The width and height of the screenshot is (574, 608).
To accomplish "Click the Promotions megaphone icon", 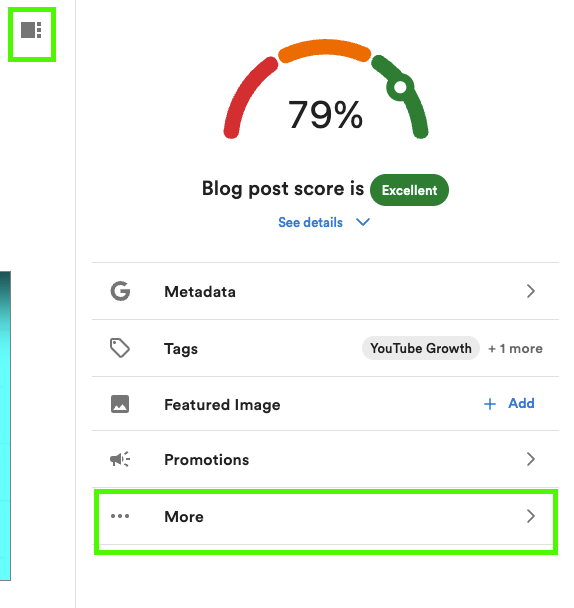I will (x=120, y=459).
